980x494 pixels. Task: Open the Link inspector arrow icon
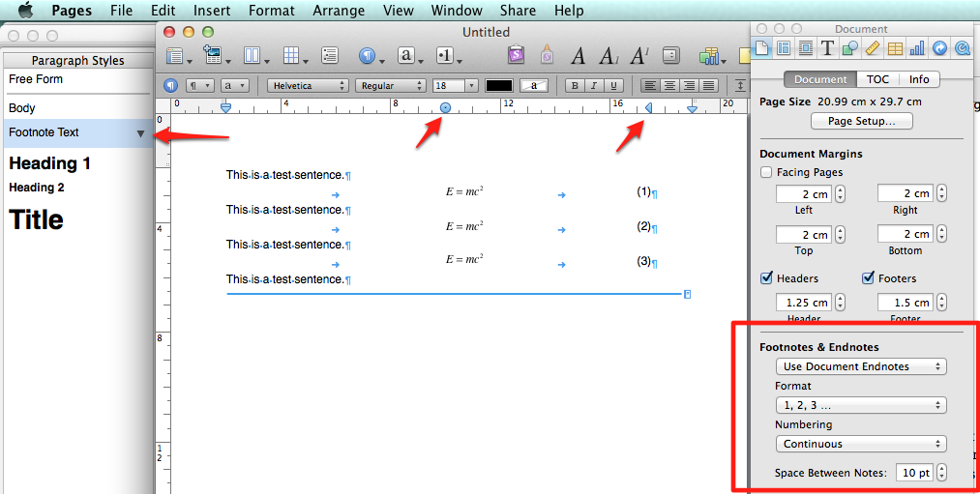pyautogui.click(x=939, y=47)
